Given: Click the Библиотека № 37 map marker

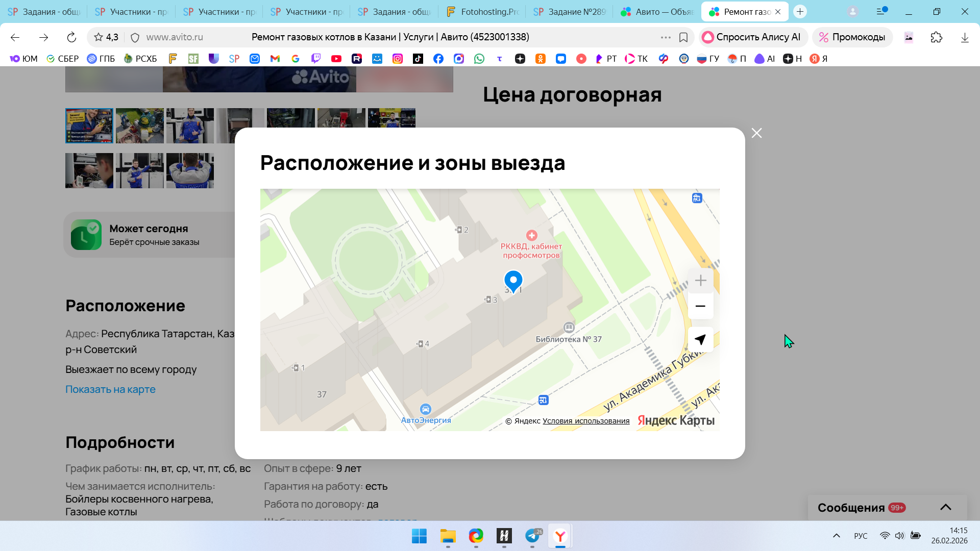Looking at the screenshot, I should [569, 328].
